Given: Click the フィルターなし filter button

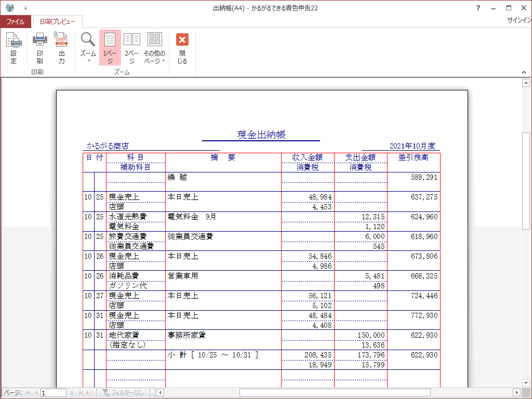Looking at the screenshot, I should (124, 393).
